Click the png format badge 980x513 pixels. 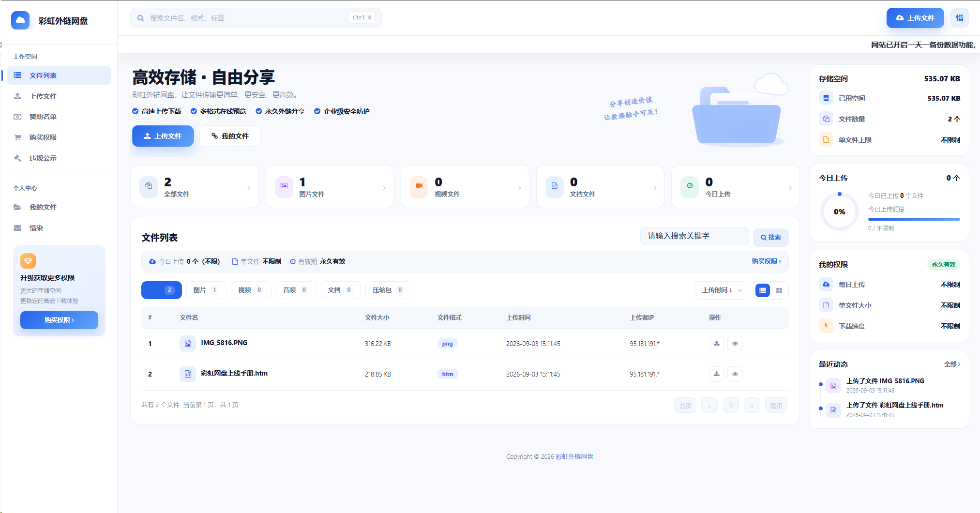(x=447, y=344)
